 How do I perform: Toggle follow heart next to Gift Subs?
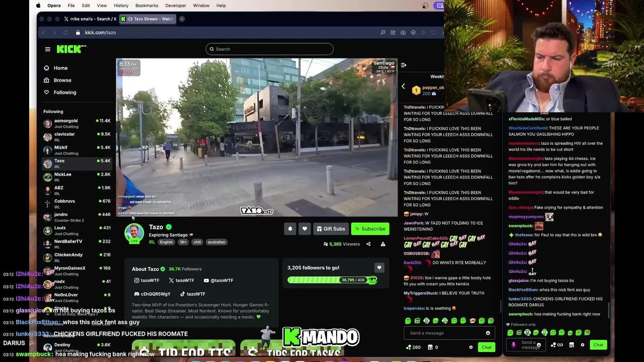tap(304, 229)
